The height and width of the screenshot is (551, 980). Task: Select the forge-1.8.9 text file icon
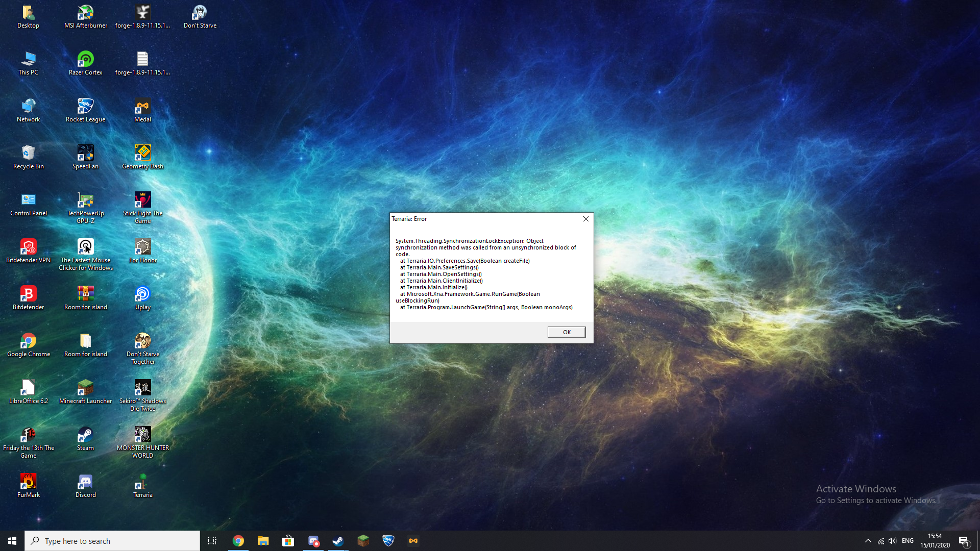coord(143,64)
